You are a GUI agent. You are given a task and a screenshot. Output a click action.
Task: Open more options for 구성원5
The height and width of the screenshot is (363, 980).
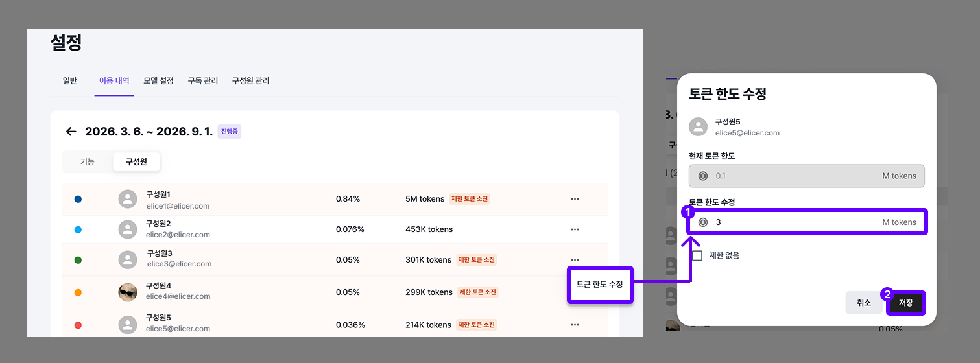tap(575, 325)
